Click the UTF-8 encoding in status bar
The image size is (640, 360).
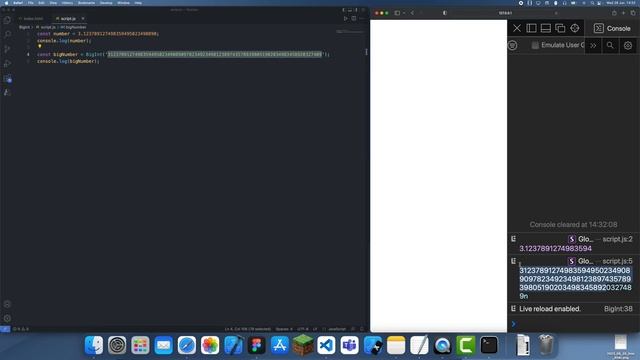click(302, 329)
